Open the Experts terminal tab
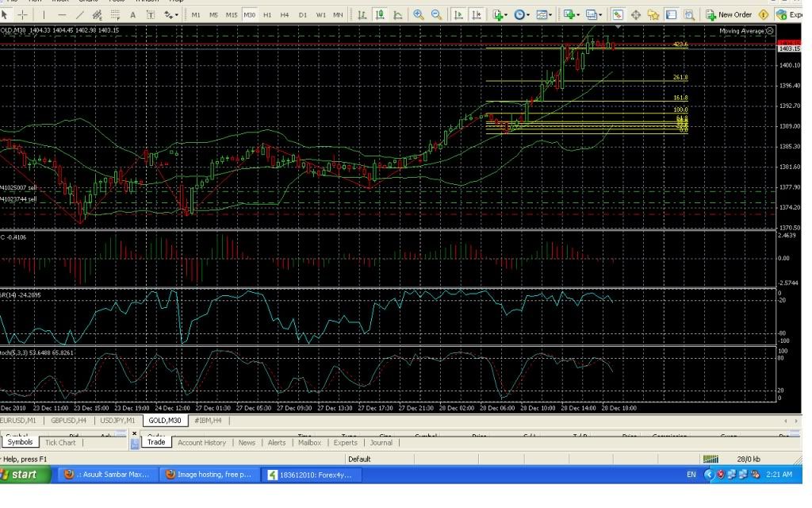 pos(346,443)
